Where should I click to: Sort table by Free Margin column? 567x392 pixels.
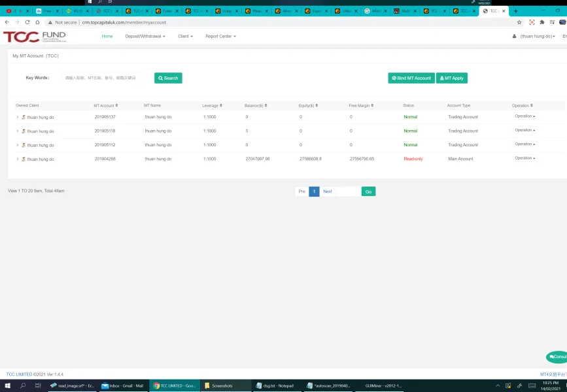coord(361,105)
